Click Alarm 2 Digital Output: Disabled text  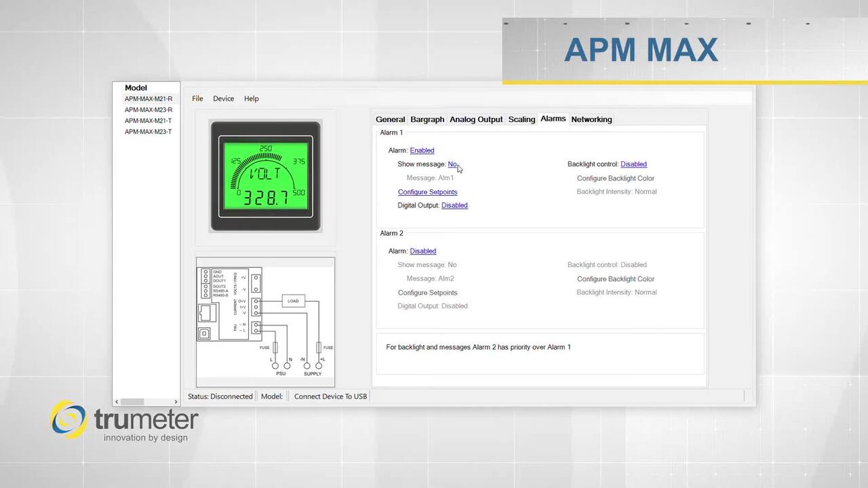coord(433,306)
